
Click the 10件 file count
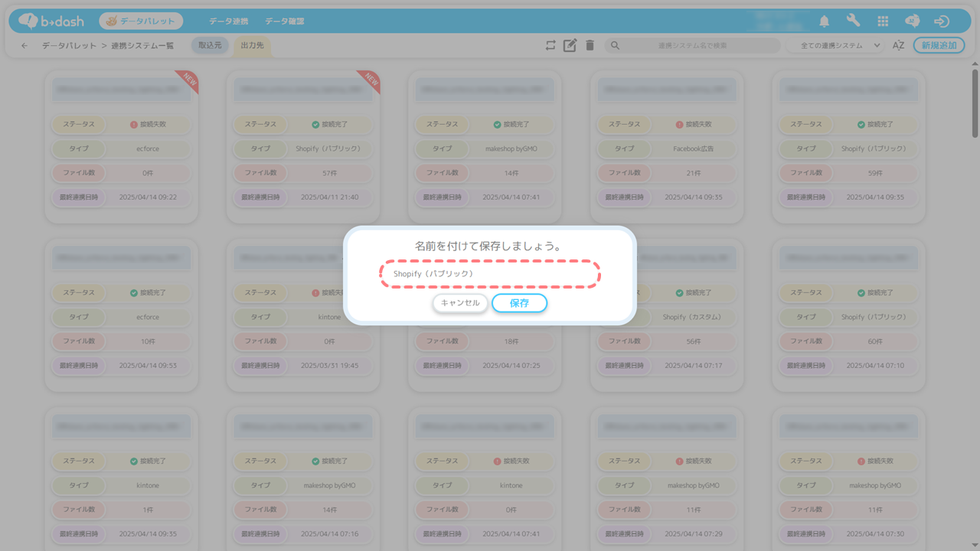tap(148, 341)
